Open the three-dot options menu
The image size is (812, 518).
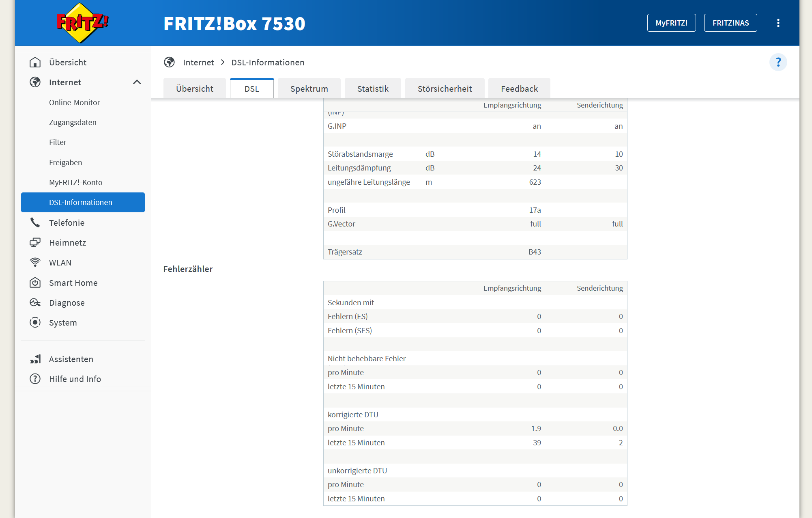tap(778, 23)
